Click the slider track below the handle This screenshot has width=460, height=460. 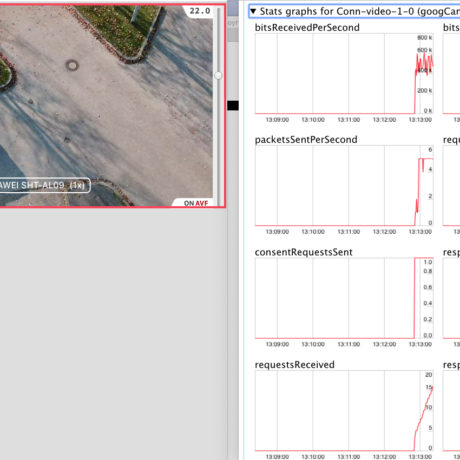(x=218, y=142)
